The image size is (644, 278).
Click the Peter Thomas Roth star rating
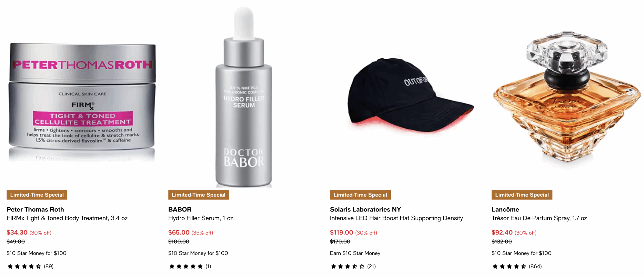click(30, 266)
